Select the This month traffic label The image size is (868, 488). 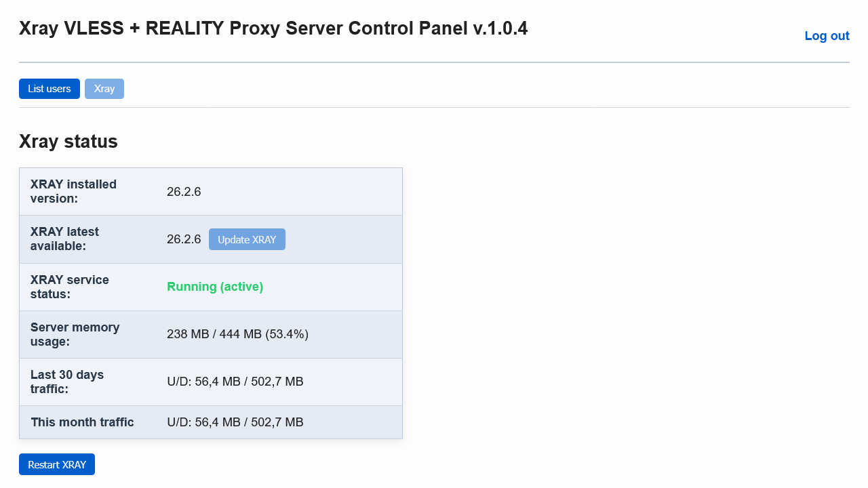click(x=82, y=422)
